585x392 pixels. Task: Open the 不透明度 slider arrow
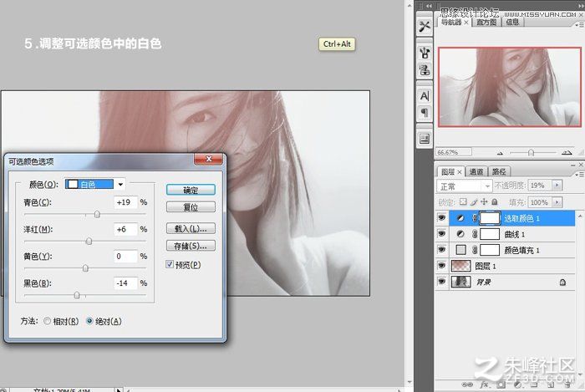pos(557,186)
